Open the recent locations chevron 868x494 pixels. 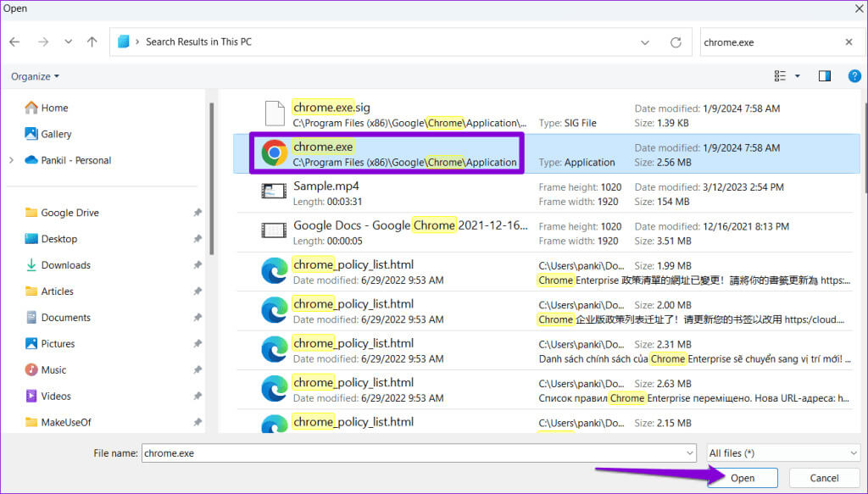[68, 42]
